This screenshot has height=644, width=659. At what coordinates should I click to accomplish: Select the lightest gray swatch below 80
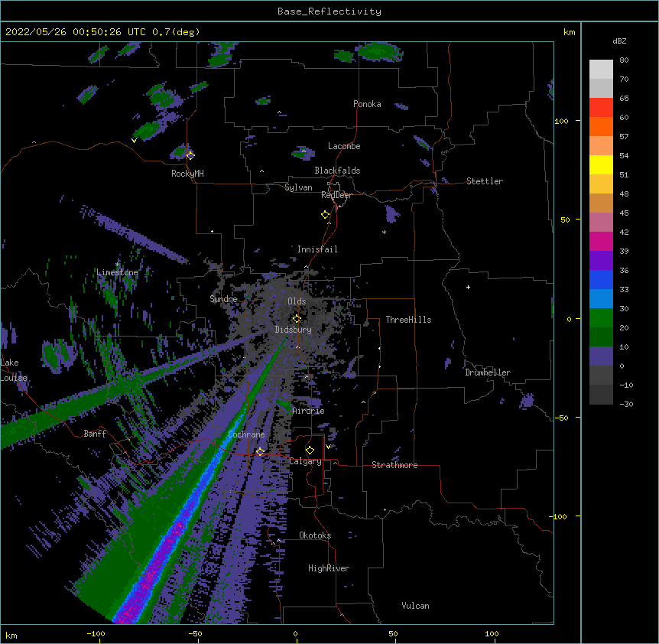click(x=601, y=69)
